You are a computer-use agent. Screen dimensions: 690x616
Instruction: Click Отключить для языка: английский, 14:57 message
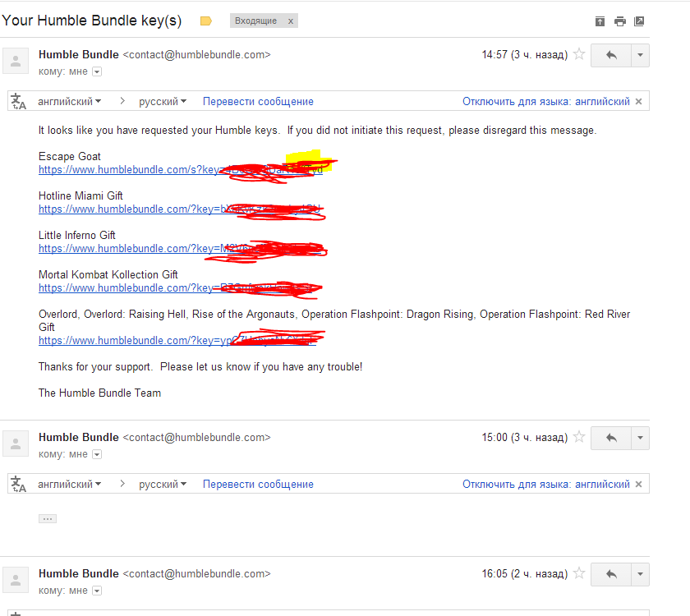coord(546,102)
